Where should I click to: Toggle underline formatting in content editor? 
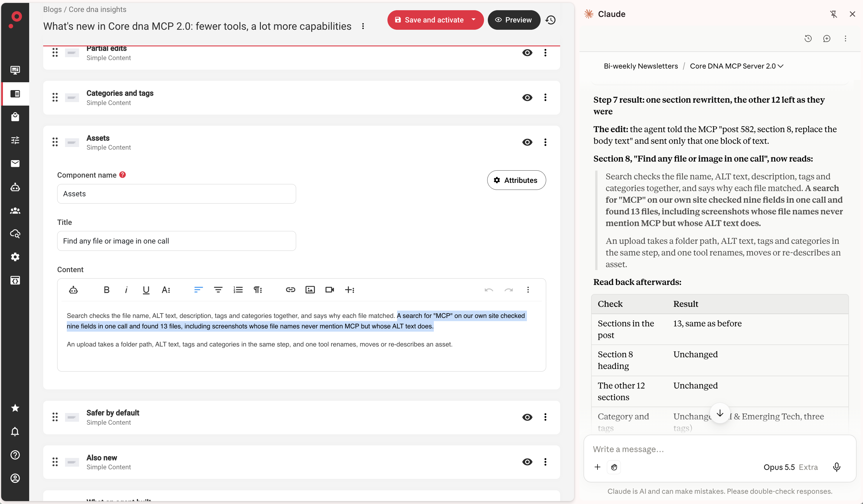[x=146, y=290]
